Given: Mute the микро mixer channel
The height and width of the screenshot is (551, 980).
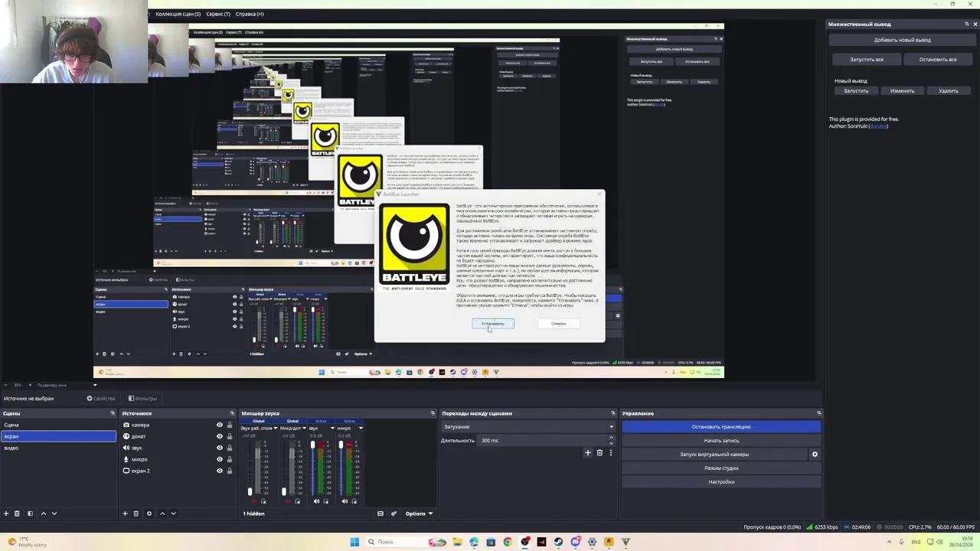Looking at the screenshot, I should click(x=345, y=501).
